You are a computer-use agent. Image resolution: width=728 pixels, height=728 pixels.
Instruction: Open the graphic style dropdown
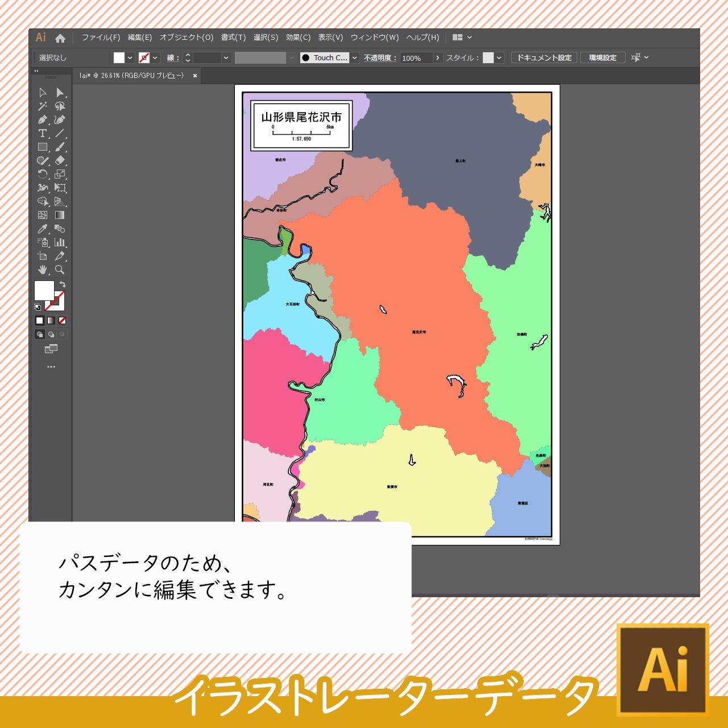499,58
